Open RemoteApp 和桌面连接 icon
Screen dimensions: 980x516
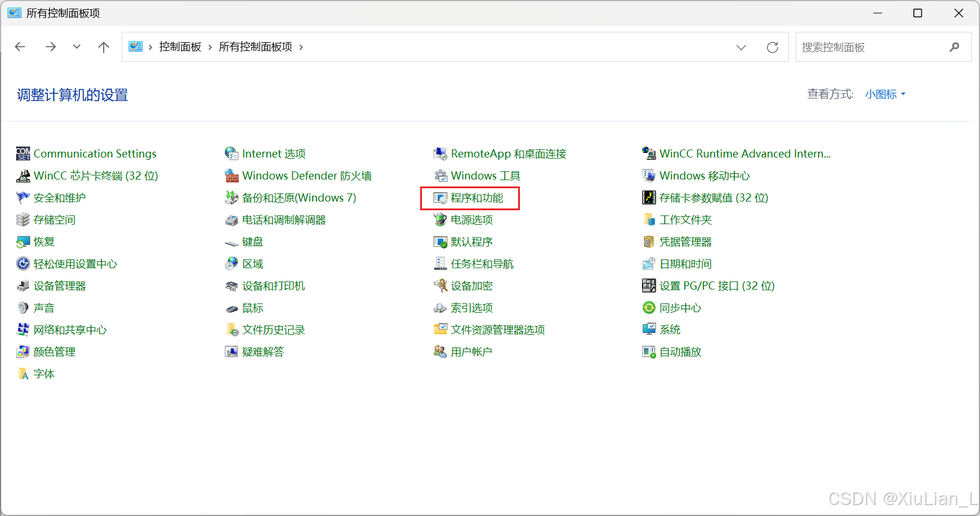pos(440,153)
